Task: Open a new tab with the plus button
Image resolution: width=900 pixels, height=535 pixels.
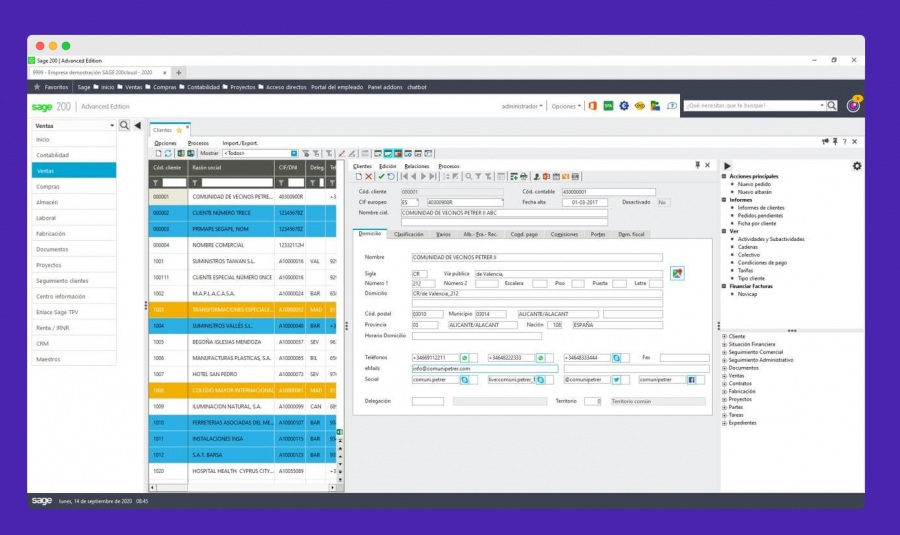Action: (179, 73)
